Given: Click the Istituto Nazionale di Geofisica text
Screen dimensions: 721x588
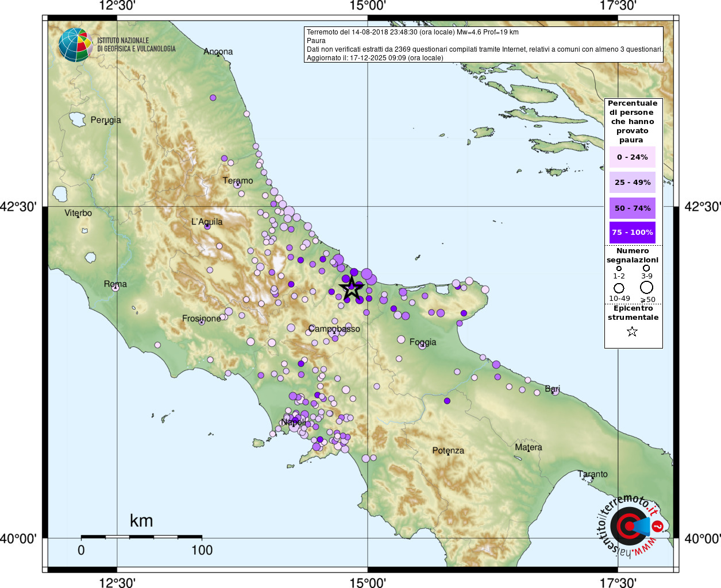Looking at the screenshot, I should coord(136,45).
